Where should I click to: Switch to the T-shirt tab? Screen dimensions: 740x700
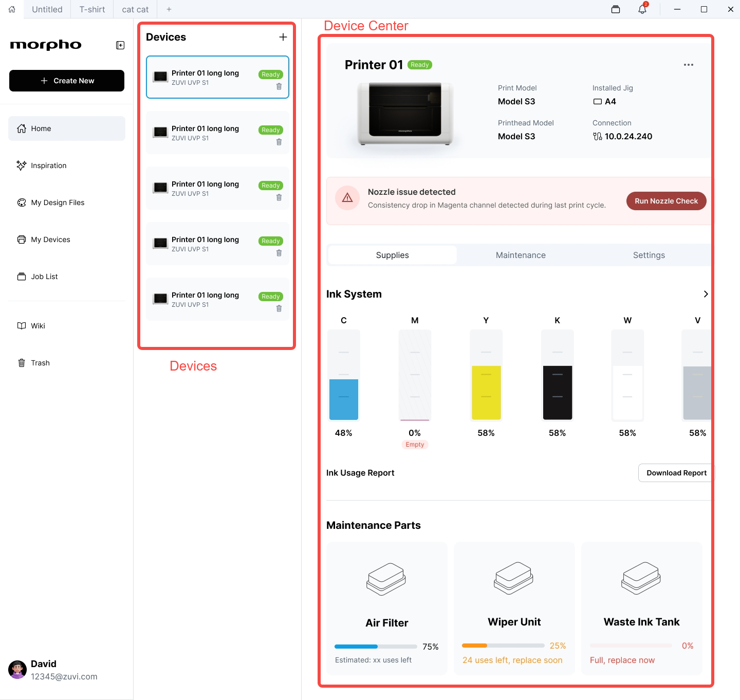(92, 9)
